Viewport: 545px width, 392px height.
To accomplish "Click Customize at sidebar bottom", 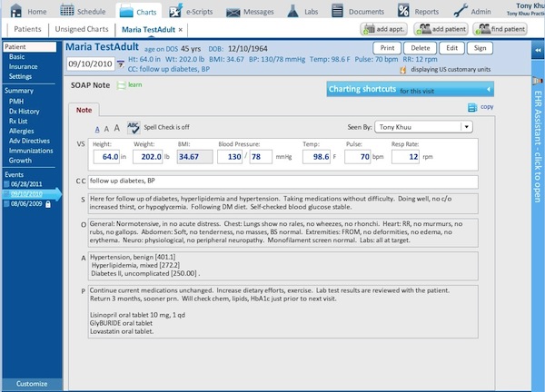I will 32,384.
